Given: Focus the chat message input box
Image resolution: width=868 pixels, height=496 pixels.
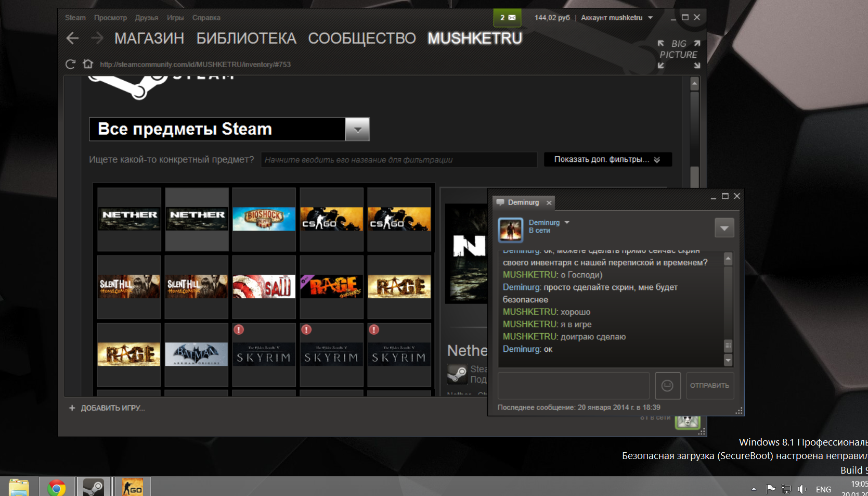Looking at the screenshot, I should (x=574, y=386).
